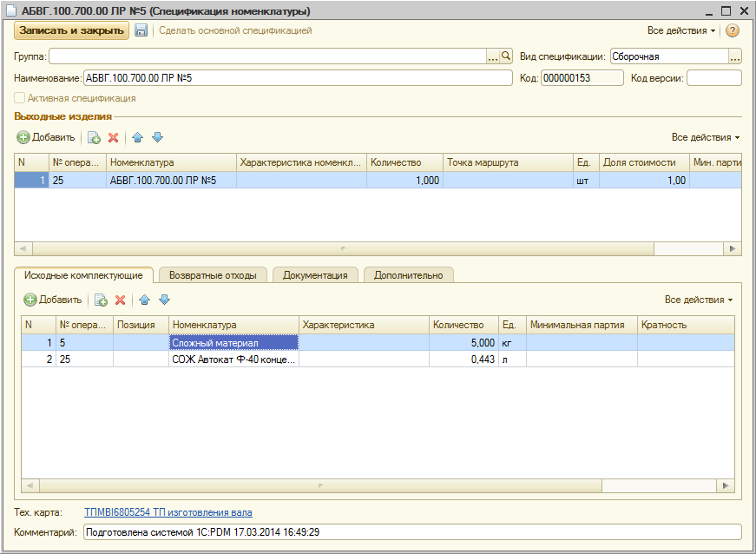This screenshot has width=756, height=554.
Task: Click the Код версии input field
Action: tap(714, 78)
